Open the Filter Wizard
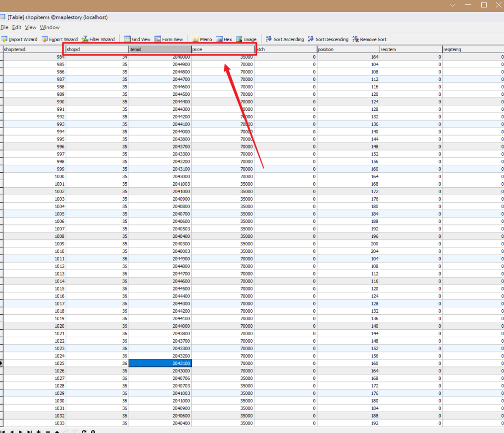 pyautogui.click(x=98, y=39)
